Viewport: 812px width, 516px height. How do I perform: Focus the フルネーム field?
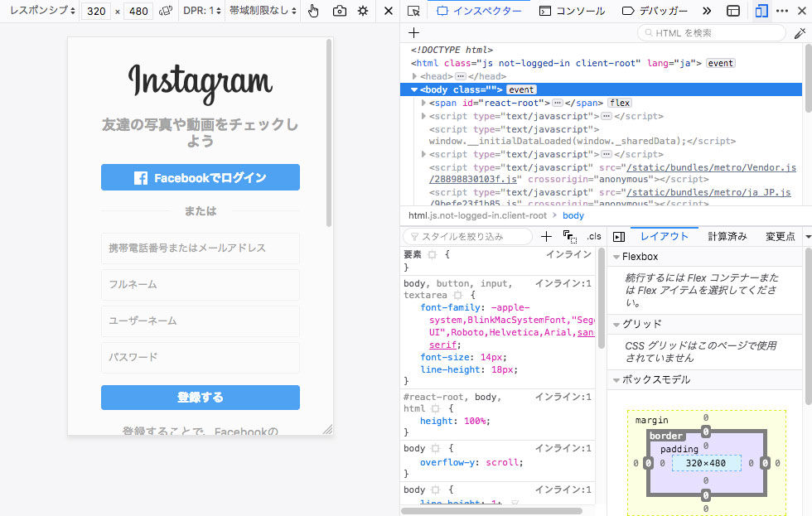(x=201, y=285)
